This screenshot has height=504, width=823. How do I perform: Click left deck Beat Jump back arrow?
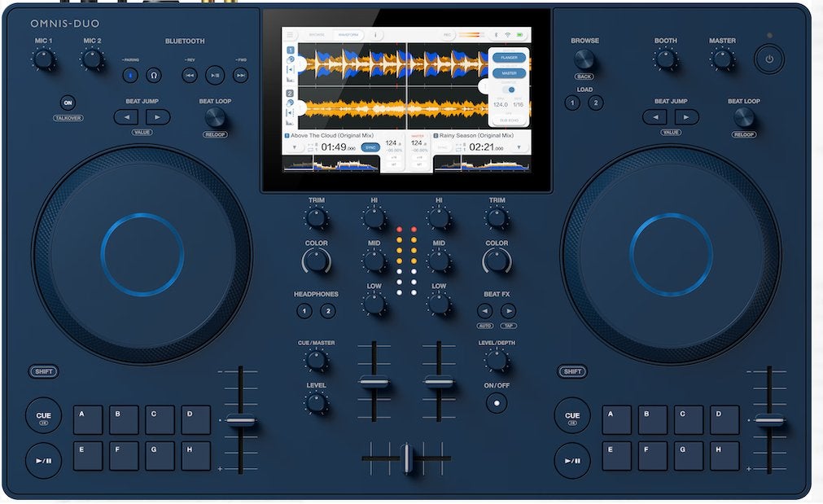pos(126,116)
